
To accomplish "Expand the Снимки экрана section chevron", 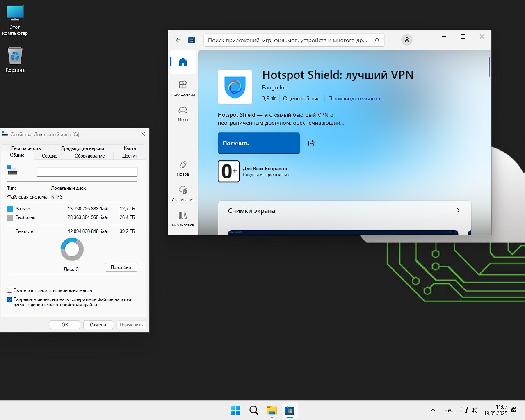I will coord(458,210).
